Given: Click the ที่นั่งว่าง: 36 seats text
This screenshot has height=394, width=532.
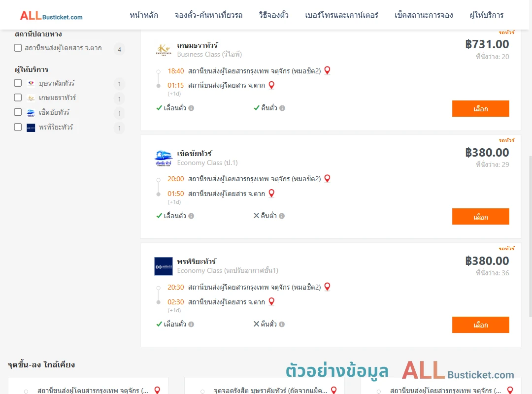Looking at the screenshot, I should 492,273.
